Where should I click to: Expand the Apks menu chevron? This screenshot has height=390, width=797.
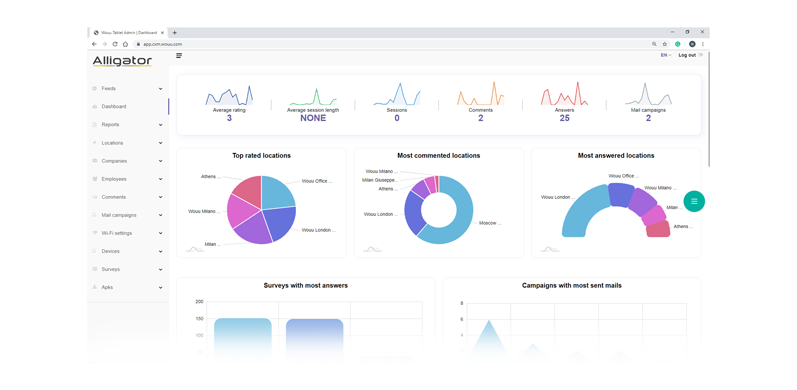(x=161, y=287)
